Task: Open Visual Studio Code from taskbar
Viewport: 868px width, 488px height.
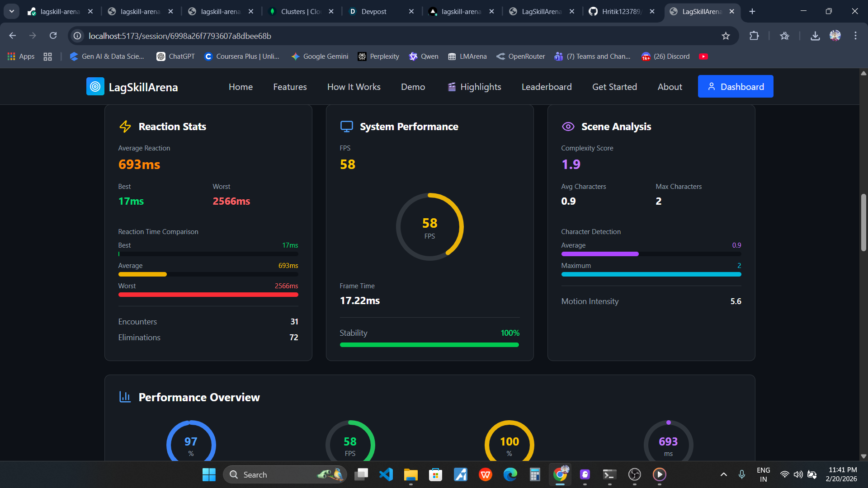Action: (386, 474)
